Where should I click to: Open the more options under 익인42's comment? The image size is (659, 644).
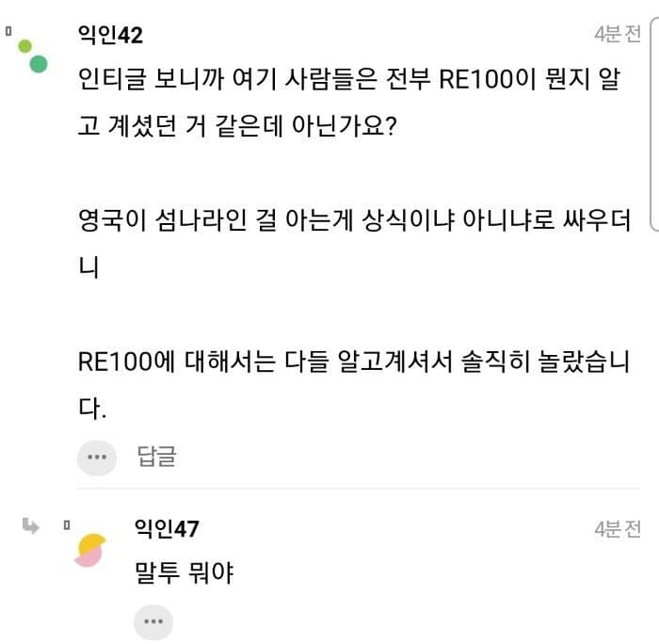96,458
